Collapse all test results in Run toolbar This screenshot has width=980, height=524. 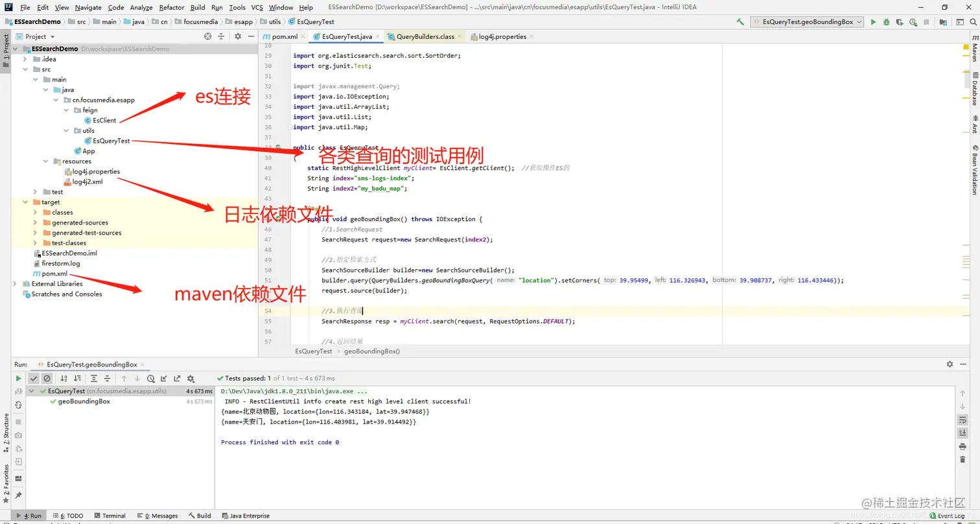coord(108,378)
